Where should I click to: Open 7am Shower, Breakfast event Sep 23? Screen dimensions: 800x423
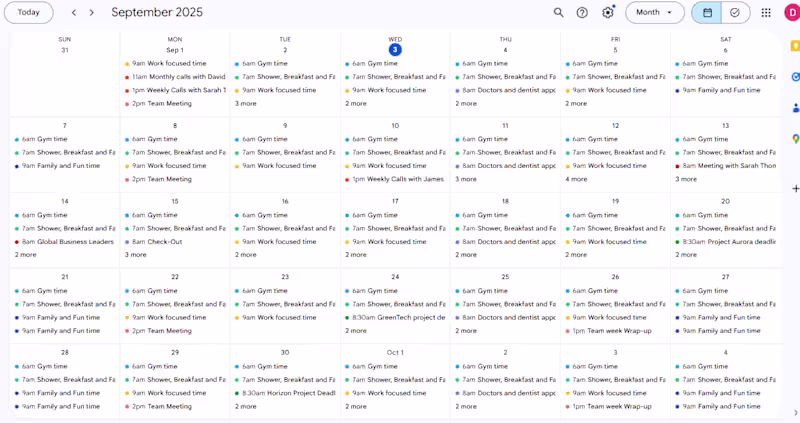tap(285, 304)
